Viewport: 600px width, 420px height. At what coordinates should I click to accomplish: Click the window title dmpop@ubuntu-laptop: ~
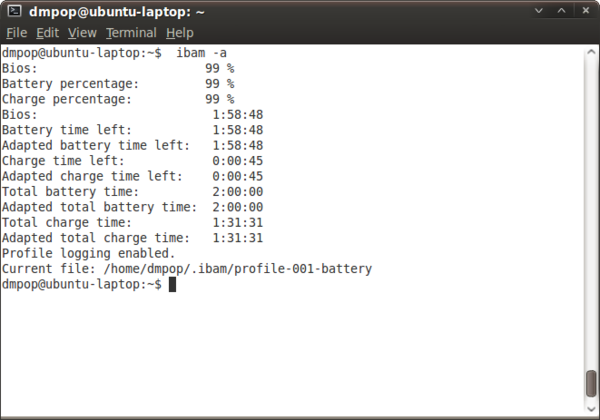click(x=116, y=11)
